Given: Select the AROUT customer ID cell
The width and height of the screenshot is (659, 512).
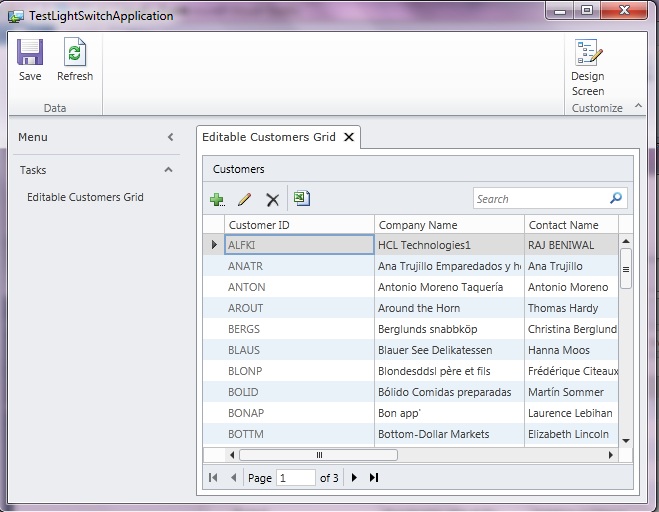Looking at the screenshot, I should tap(299, 308).
